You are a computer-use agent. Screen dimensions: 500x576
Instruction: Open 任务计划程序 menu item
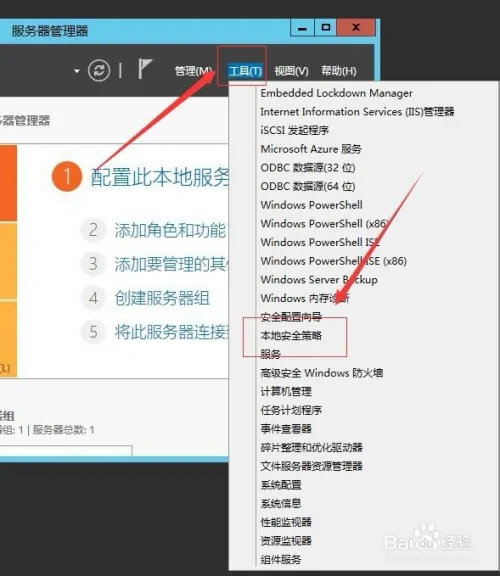[291, 410]
